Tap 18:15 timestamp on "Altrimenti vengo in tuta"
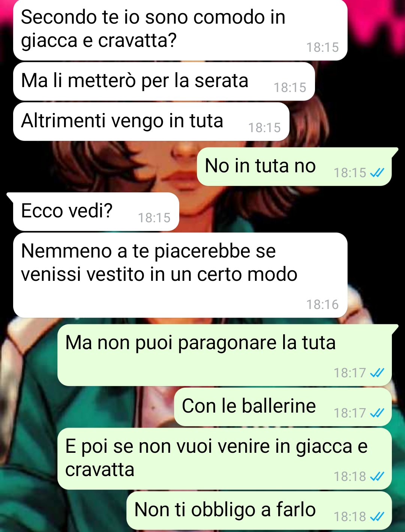The height and width of the screenshot is (532, 405). tap(264, 128)
